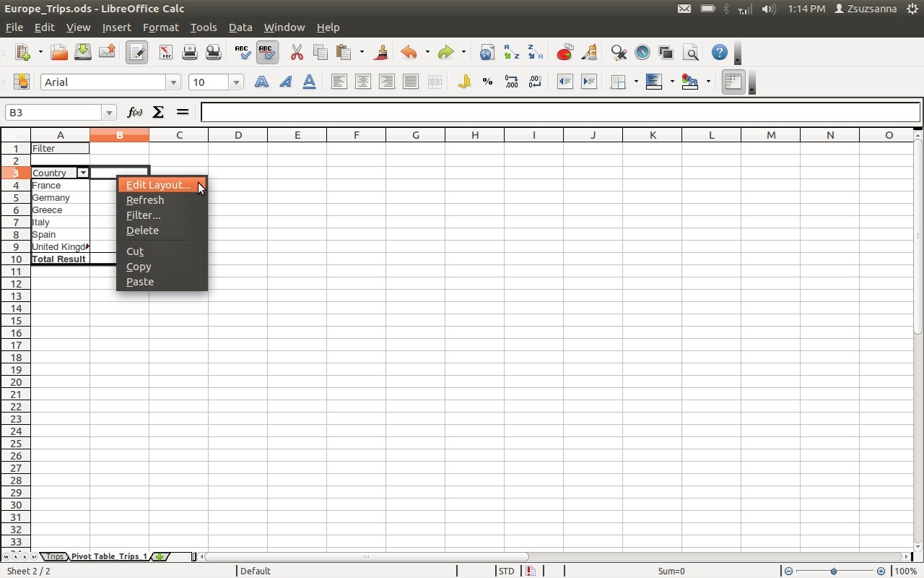Open the Gallery icon

[x=666, y=53]
